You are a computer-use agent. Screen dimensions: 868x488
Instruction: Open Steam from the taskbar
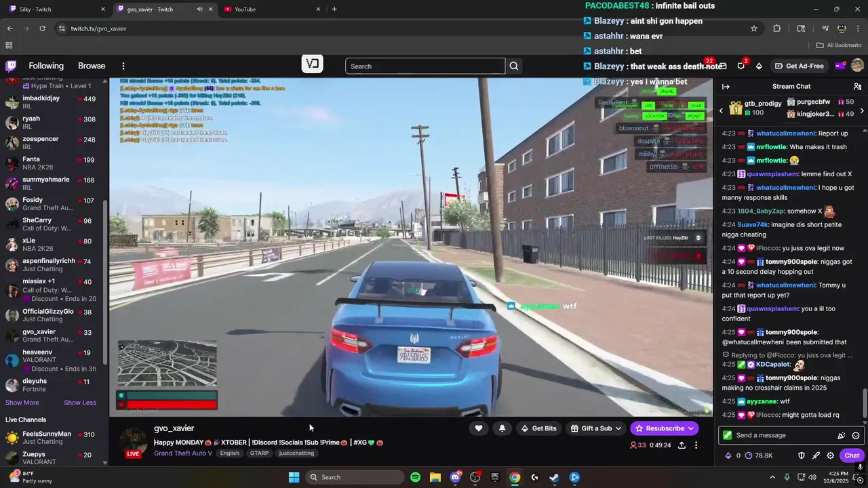tap(554, 477)
